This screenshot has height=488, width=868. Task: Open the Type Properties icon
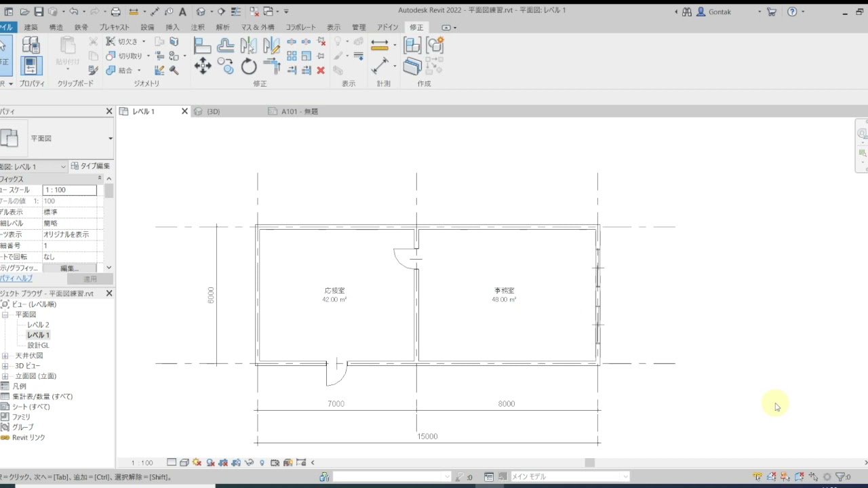(31, 45)
